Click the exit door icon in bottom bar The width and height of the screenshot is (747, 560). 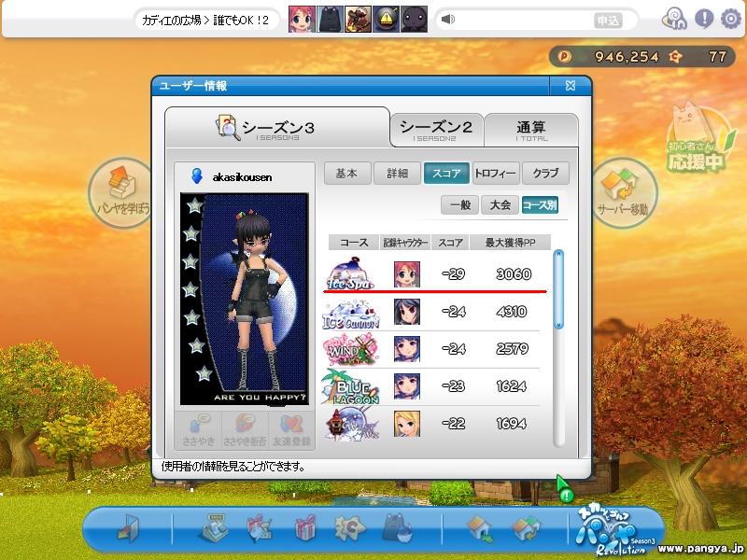128,528
